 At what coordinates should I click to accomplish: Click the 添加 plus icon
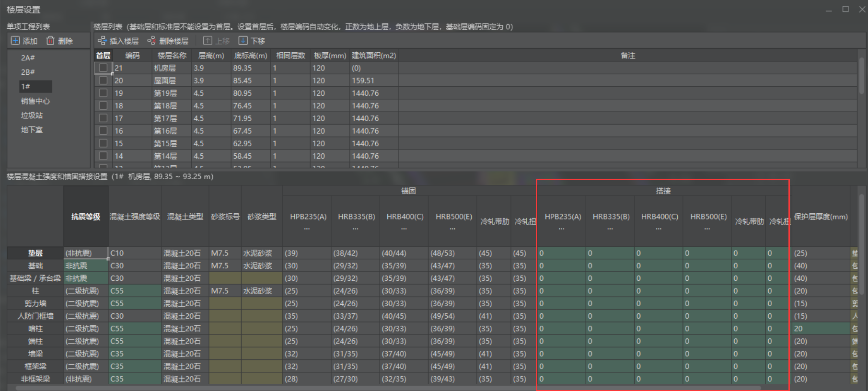[x=15, y=41]
